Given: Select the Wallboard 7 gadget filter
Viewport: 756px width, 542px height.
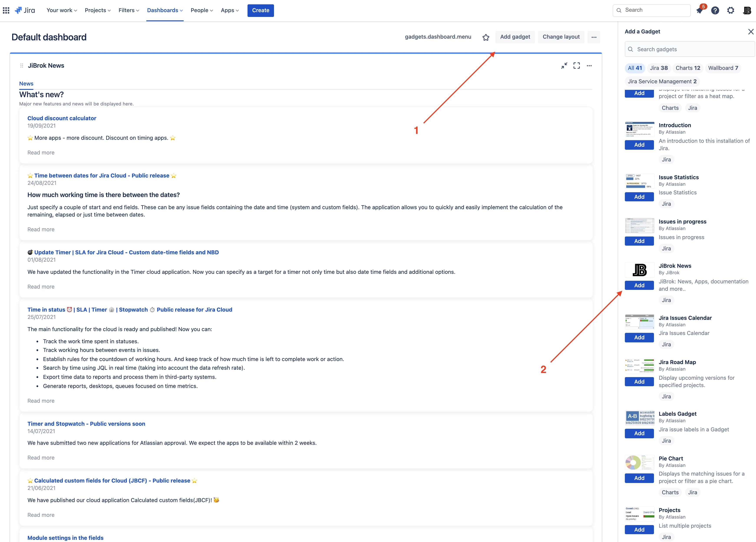Looking at the screenshot, I should click(723, 68).
